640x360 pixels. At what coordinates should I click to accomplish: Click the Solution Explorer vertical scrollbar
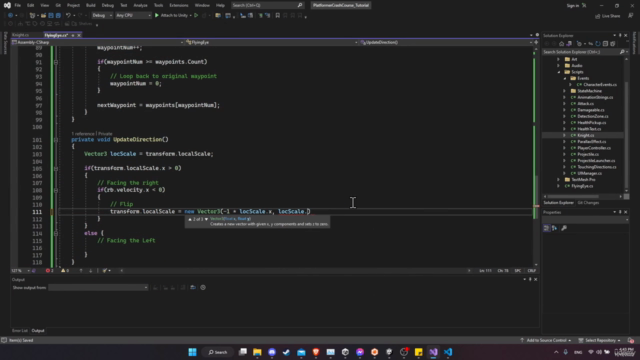(x=627, y=124)
